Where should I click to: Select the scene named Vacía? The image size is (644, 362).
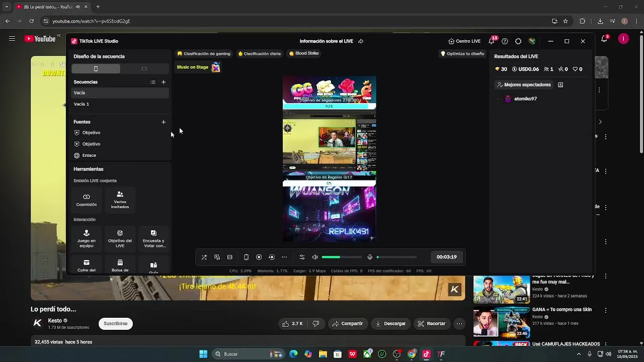click(x=120, y=93)
